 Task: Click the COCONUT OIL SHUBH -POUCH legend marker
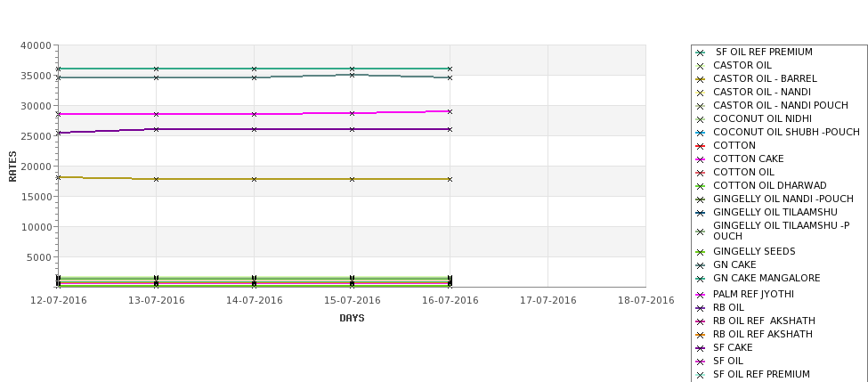coord(701,133)
